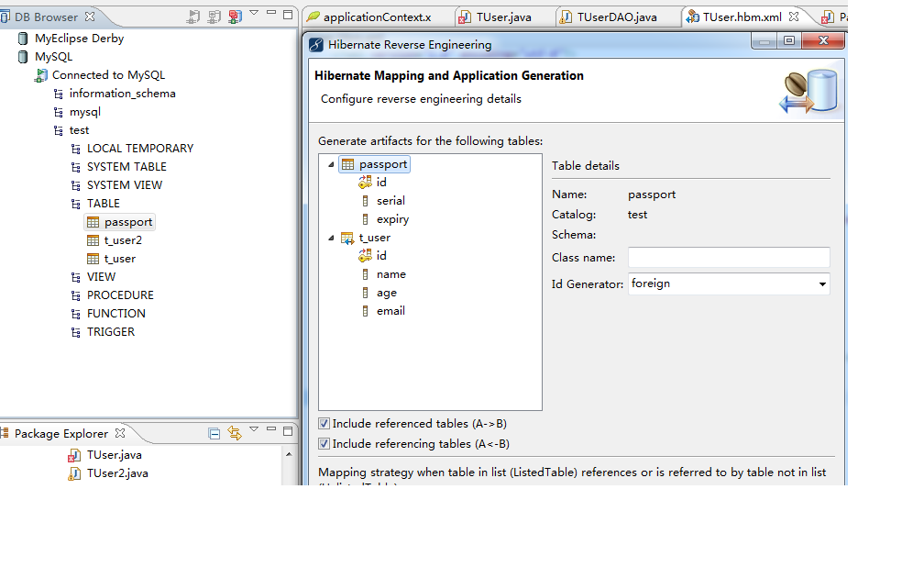Viewport: 924px width, 578px height.
Task: Select the passport id primary key icon
Action: 365,183
